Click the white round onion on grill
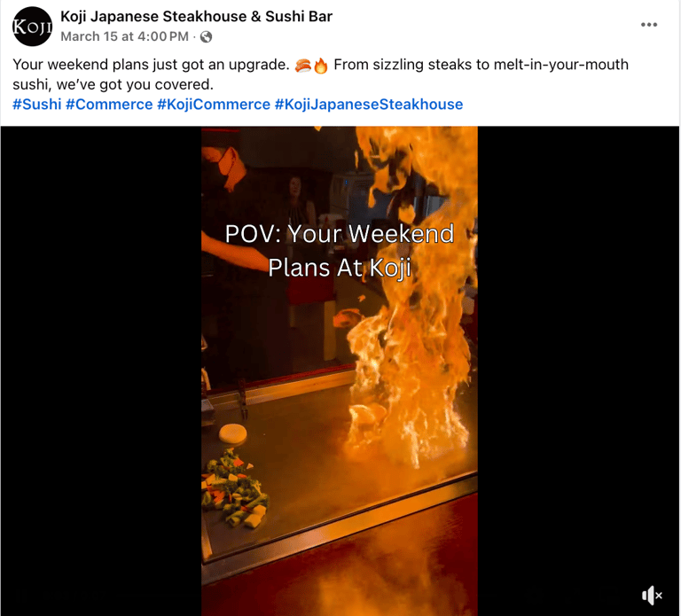Viewport: 681px width, 616px height. click(x=233, y=433)
